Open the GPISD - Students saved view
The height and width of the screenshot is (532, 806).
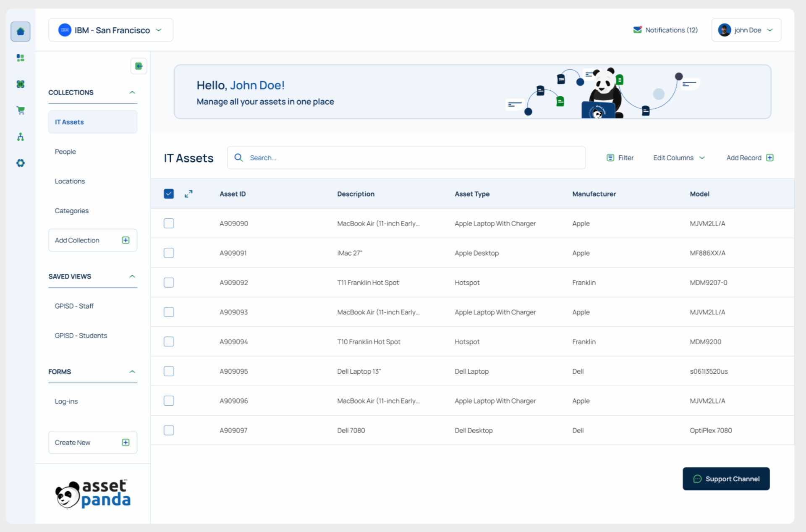[x=81, y=335]
